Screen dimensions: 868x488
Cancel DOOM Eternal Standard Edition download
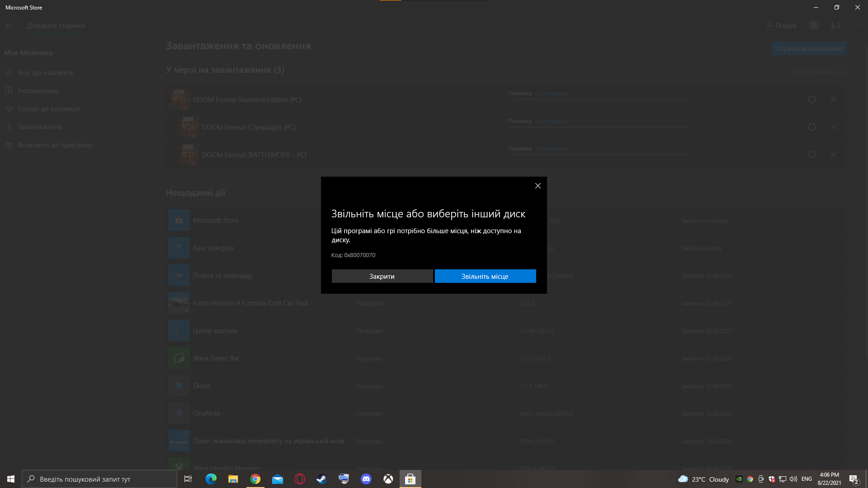[x=834, y=99]
